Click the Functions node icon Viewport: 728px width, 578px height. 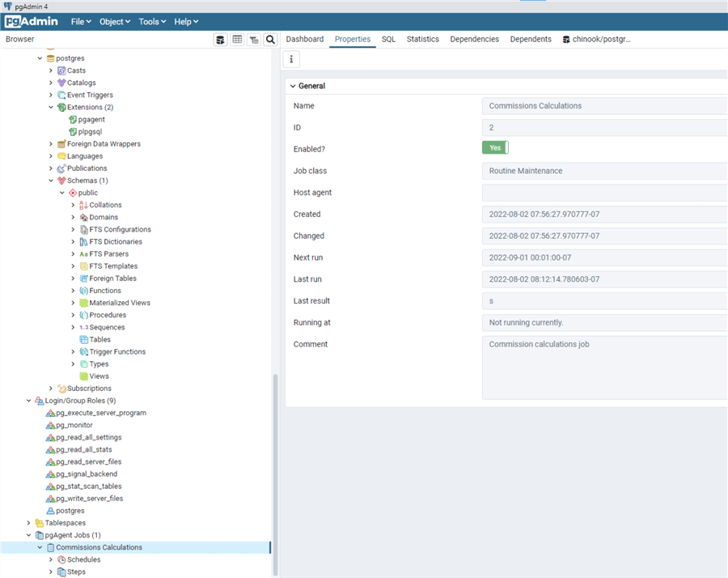83,291
